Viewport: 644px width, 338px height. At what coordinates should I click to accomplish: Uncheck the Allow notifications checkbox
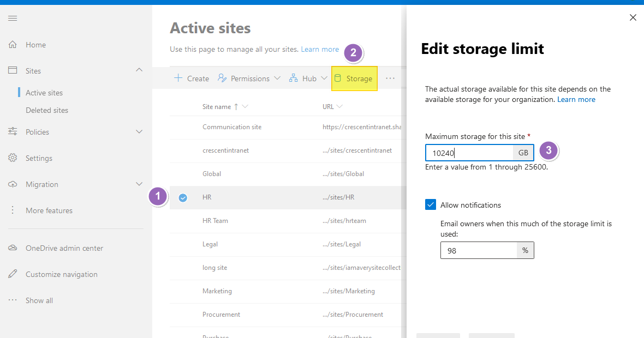[x=431, y=205]
